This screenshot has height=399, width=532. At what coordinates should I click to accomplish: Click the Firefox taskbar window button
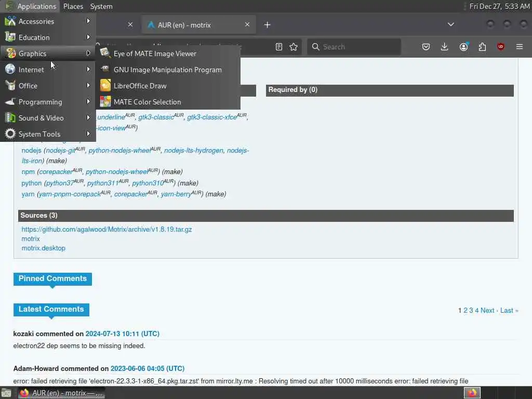point(61,393)
